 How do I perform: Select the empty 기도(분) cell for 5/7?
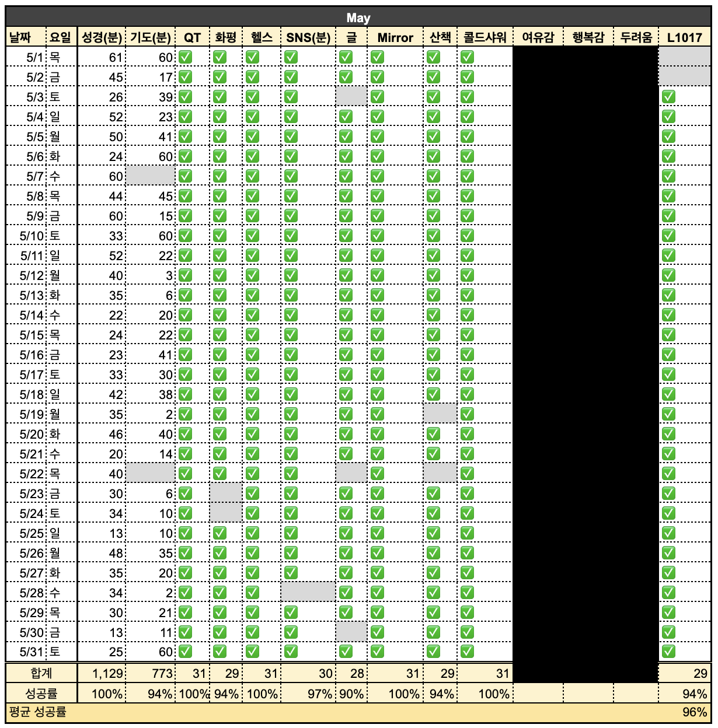151,176
